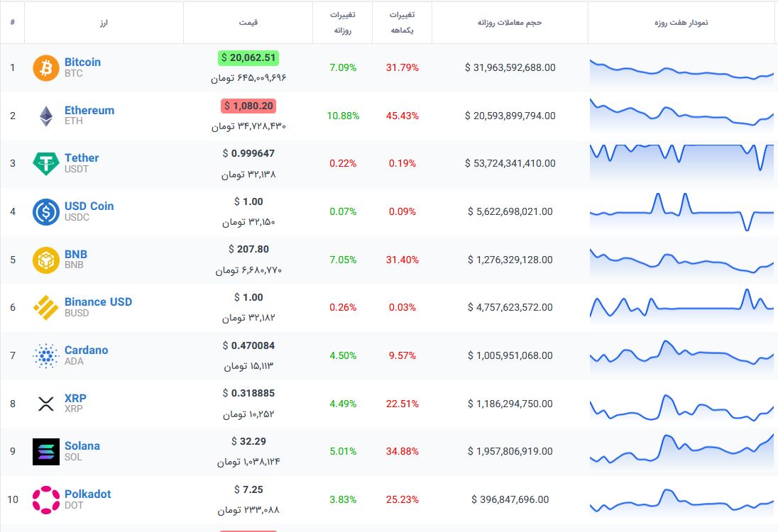The width and height of the screenshot is (778, 532).
Task: Open the Binance USD page link
Action: tap(98, 301)
